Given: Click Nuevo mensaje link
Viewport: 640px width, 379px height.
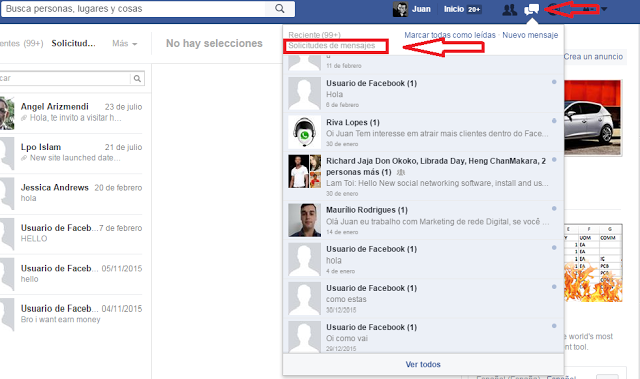Looking at the screenshot, I should pyautogui.click(x=530, y=35).
